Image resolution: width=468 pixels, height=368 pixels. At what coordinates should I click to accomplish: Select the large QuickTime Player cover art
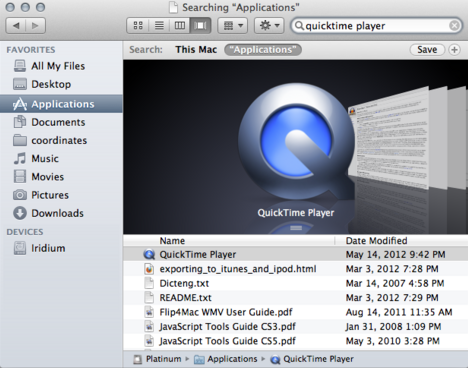[296, 142]
